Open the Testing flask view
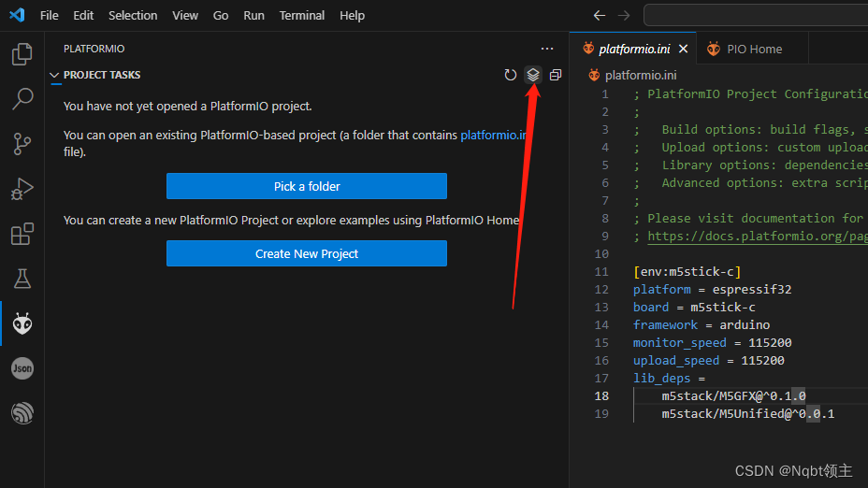868x488 pixels. click(22, 279)
